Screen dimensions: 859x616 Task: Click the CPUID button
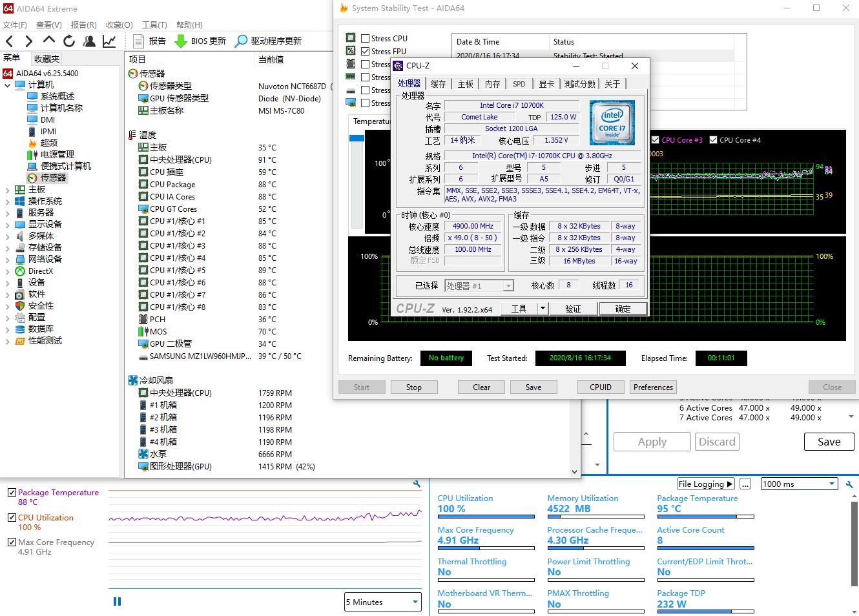click(601, 387)
